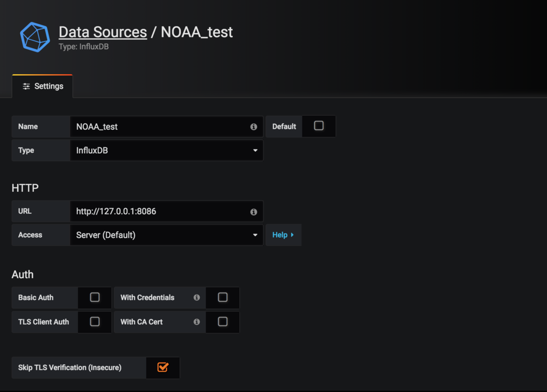Click the Access field label
547x392 pixels.
30,235
